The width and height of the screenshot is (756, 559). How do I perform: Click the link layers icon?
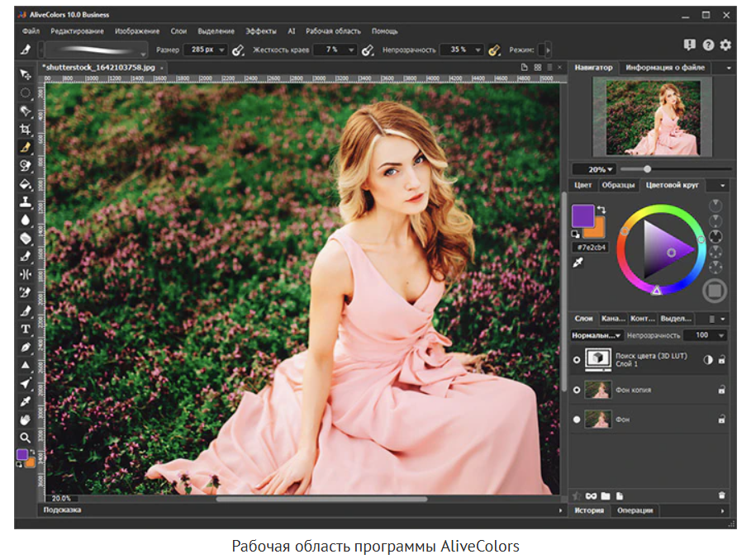tap(591, 496)
